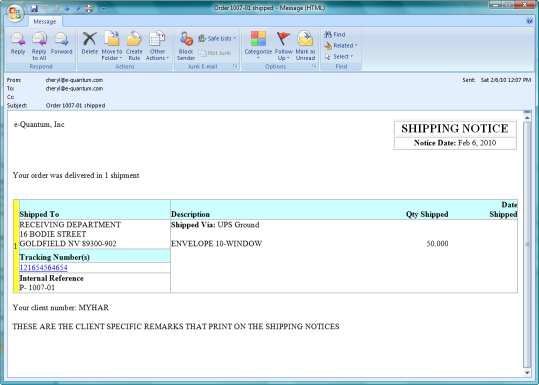Image resolution: width=539 pixels, height=385 pixels.
Task: Delete the email using the X icon
Action: (x=89, y=44)
